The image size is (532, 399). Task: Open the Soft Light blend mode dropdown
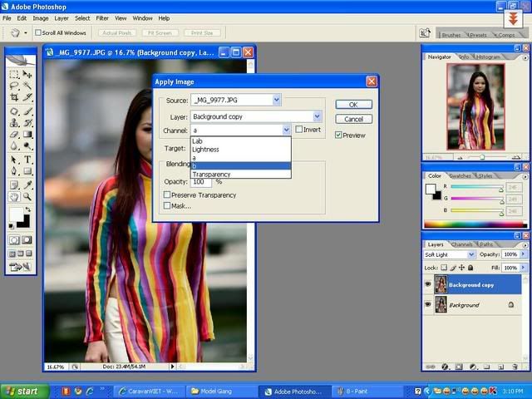click(x=471, y=254)
